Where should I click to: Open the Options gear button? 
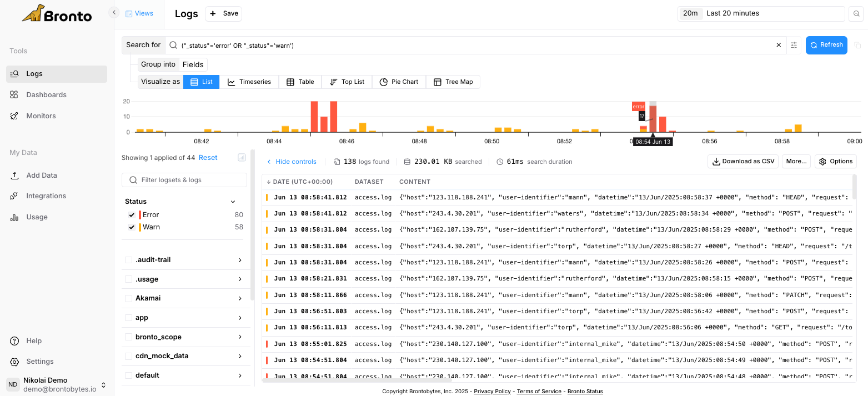point(836,162)
